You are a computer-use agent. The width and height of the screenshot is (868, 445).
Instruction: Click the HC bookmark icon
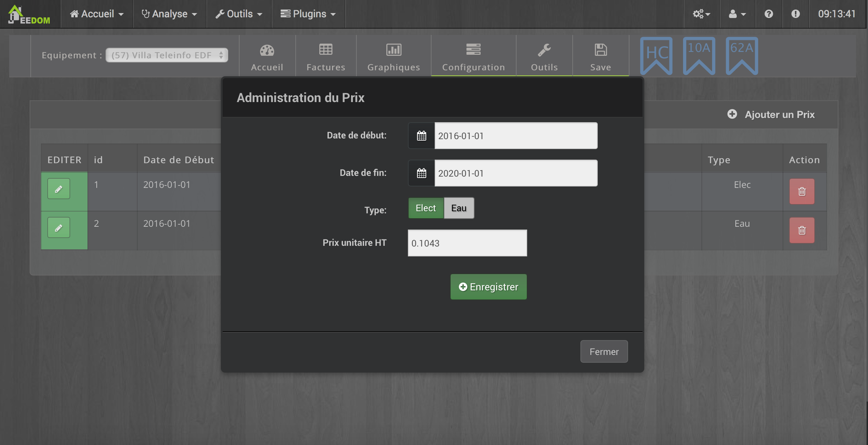point(656,56)
